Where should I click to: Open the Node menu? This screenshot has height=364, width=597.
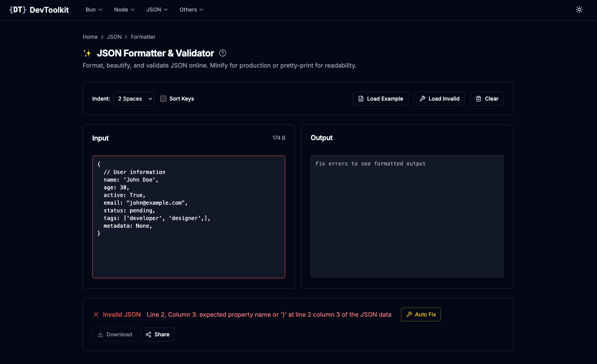click(x=124, y=10)
